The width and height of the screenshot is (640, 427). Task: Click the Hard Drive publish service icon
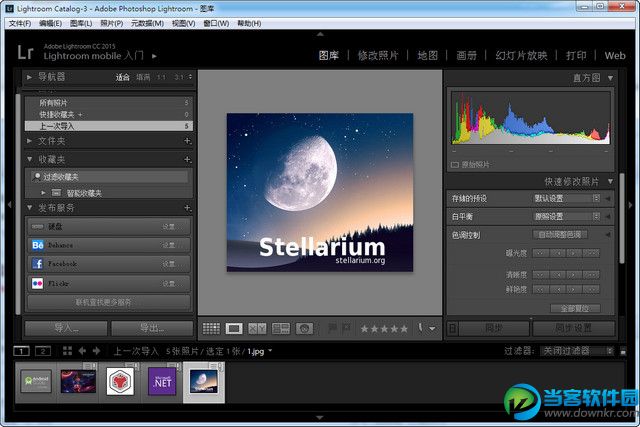38,226
